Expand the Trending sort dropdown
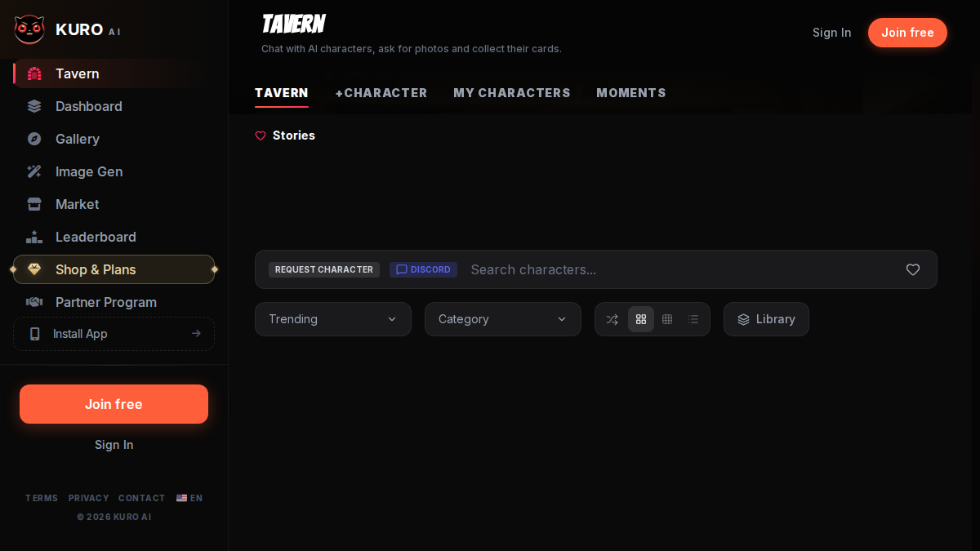 (333, 319)
